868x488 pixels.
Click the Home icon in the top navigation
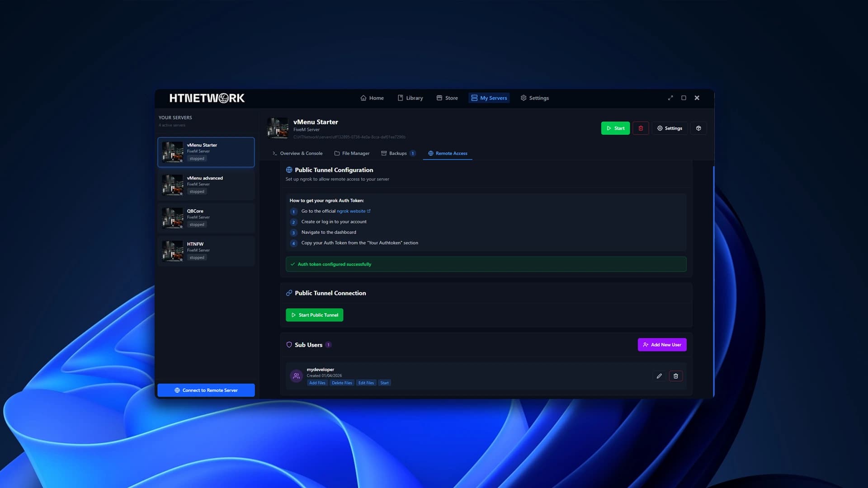pos(363,98)
